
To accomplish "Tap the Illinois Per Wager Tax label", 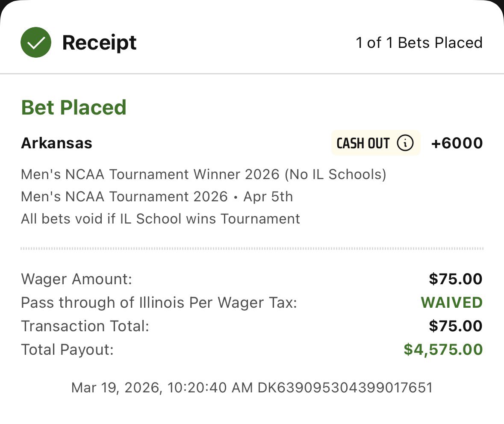I will (x=159, y=303).
